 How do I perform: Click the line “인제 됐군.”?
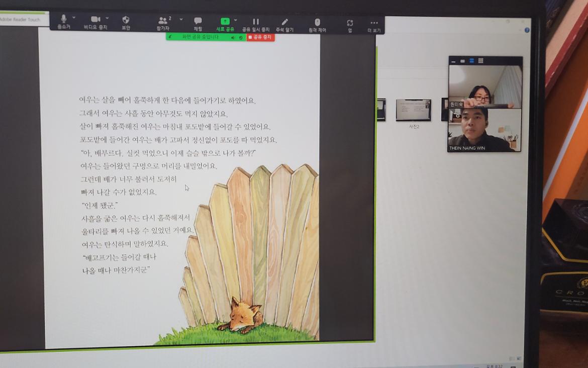pos(100,206)
